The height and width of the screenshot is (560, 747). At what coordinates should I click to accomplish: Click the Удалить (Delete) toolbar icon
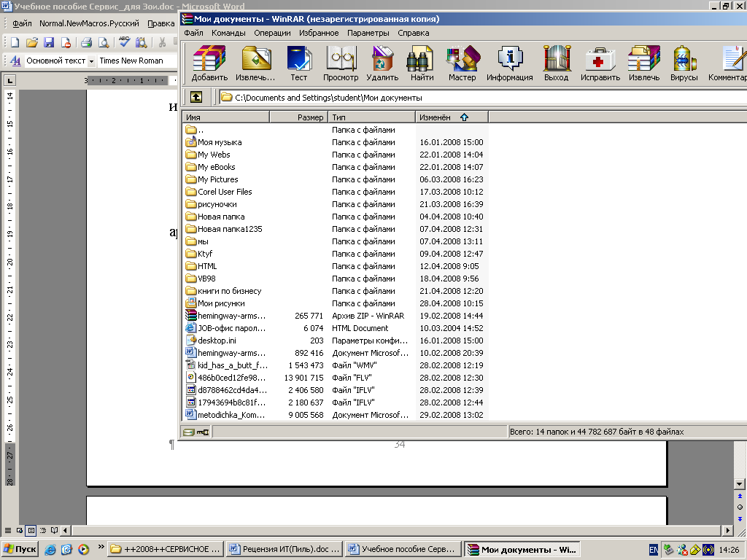[382, 63]
